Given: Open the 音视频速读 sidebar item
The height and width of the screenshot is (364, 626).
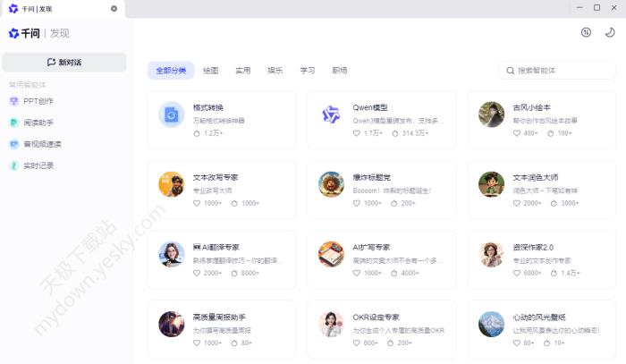Looking at the screenshot, I should 42,144.
